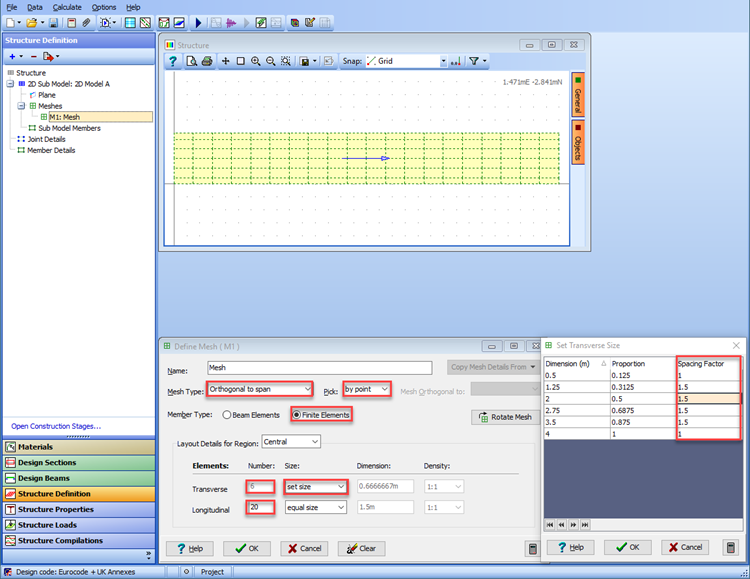This screenshot has height=579, width=750.
Task: Open help in Structure window toolbar
Action: coord(173,61)
